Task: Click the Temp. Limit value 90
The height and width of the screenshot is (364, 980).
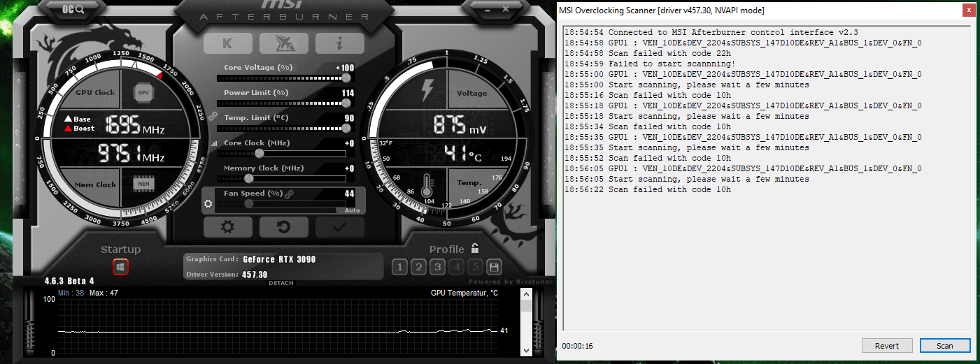Action: point(349,118)
